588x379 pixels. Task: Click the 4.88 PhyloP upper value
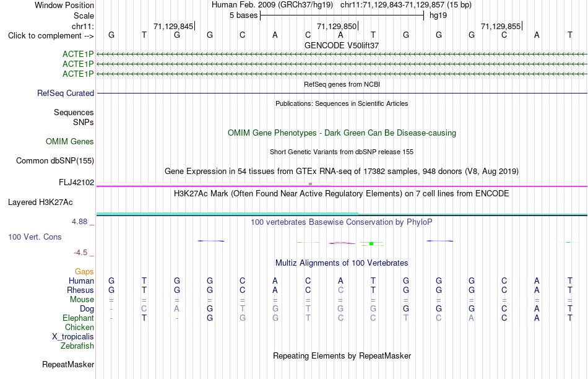tap(79, 222)
